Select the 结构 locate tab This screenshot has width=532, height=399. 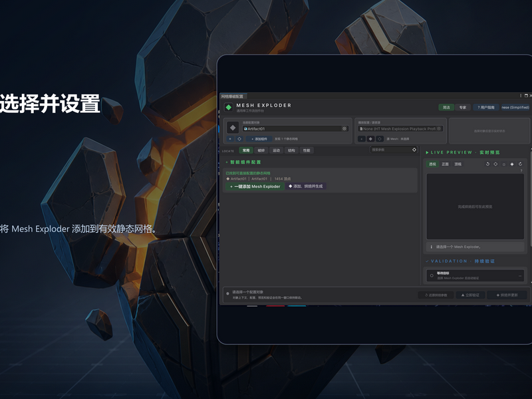pyautogui.click(x=291, y=150)
